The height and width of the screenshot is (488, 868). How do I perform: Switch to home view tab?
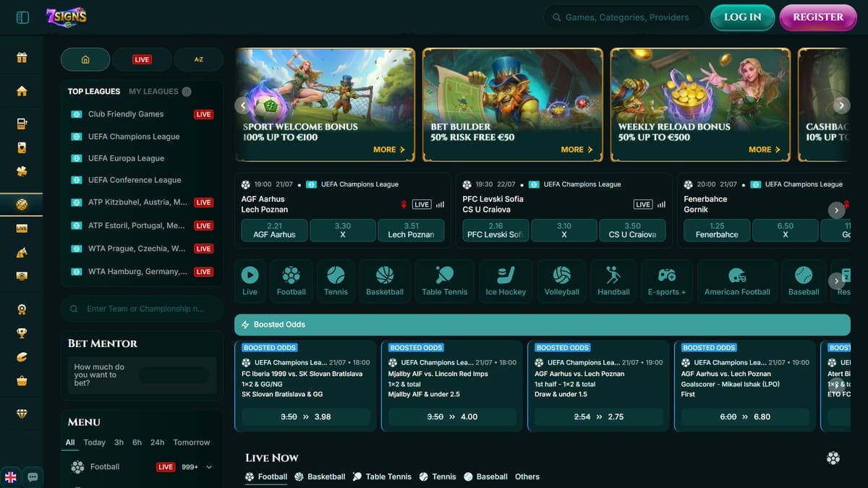point(85,59)
